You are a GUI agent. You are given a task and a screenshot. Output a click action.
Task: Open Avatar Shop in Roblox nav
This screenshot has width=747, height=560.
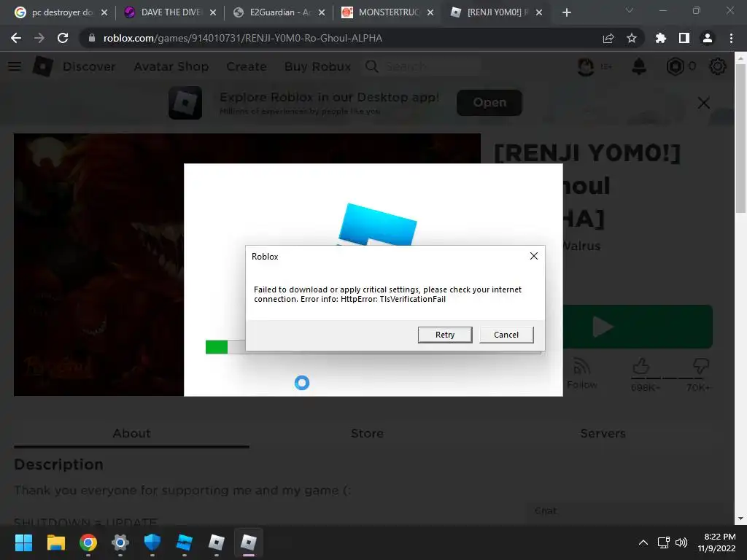click(171, 66)
